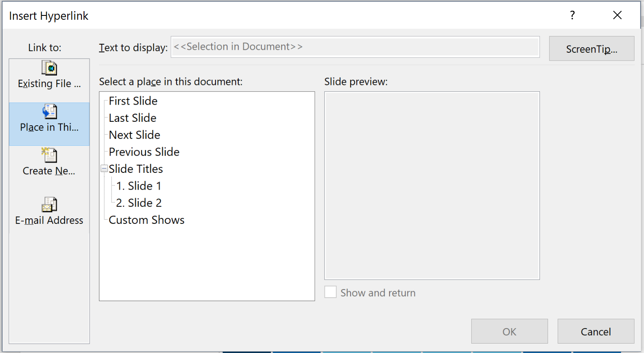Pick the E-mail Address link icon

tap(49, 205)
